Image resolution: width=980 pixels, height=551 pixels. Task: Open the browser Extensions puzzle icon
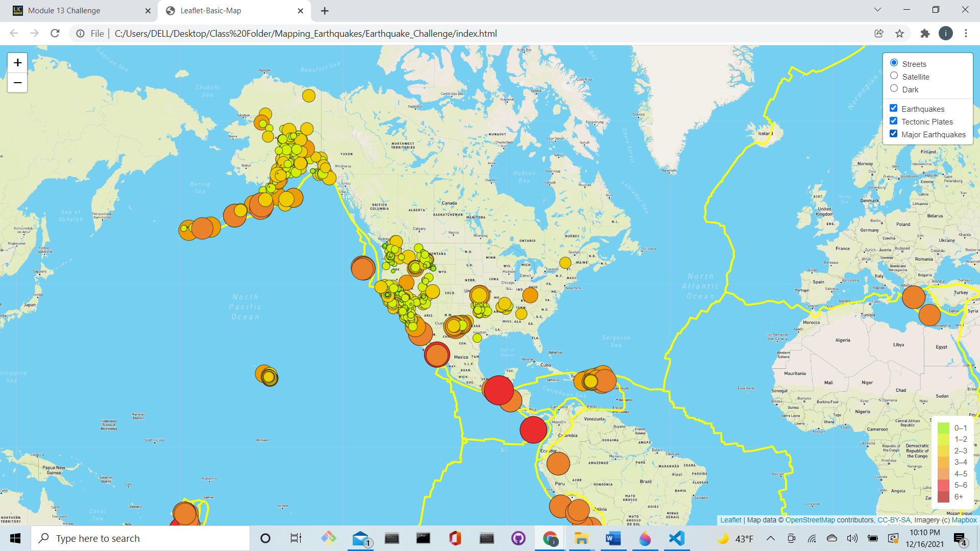pos(925,33)
